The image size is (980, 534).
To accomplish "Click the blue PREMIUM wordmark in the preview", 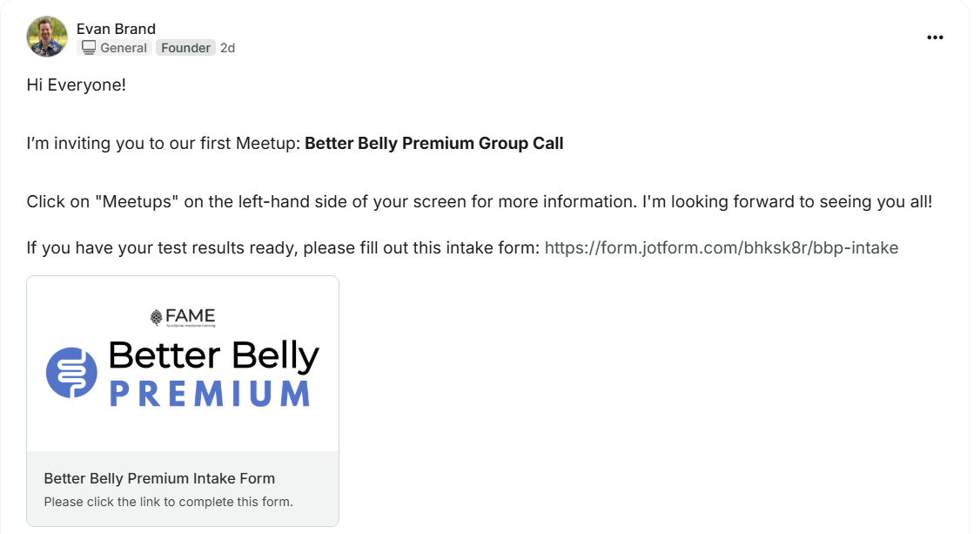I will [210, 393].
